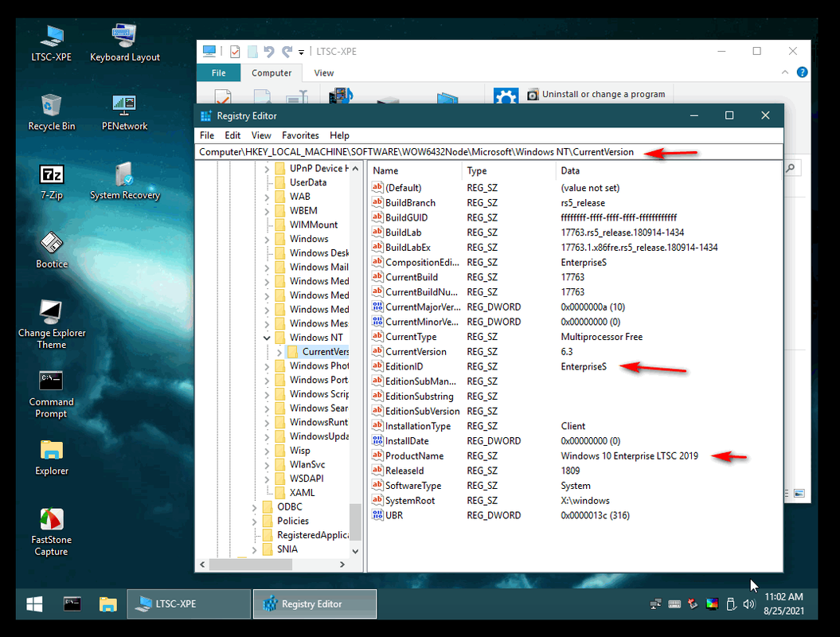Open the USB safely remove tray icon

click(731, 604)
